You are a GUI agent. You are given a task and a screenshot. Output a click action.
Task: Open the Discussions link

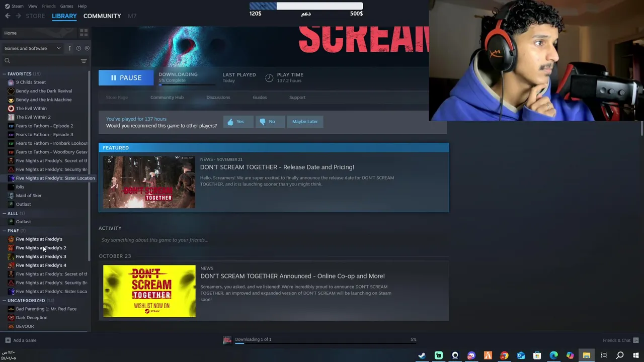218,98
